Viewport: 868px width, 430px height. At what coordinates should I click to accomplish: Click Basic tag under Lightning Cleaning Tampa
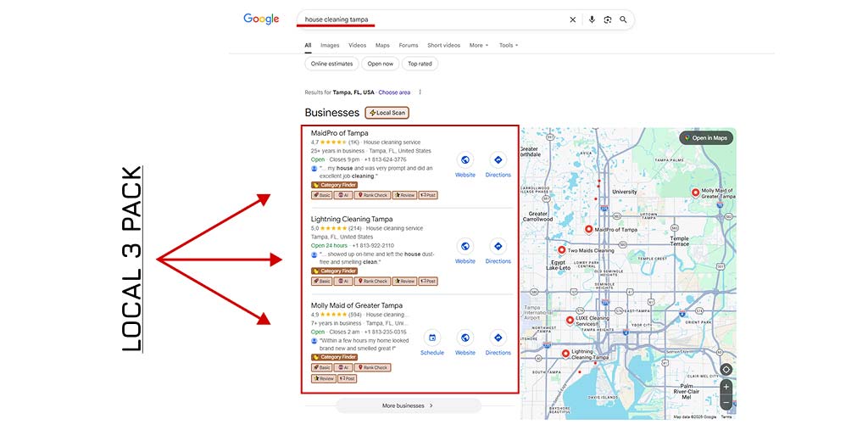point(321,282)
